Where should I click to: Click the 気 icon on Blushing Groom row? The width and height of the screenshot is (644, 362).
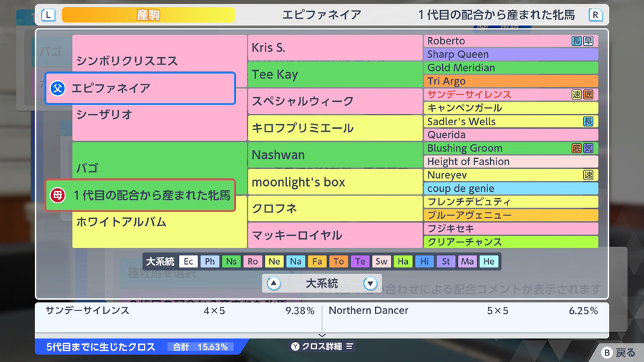(588, 148)
